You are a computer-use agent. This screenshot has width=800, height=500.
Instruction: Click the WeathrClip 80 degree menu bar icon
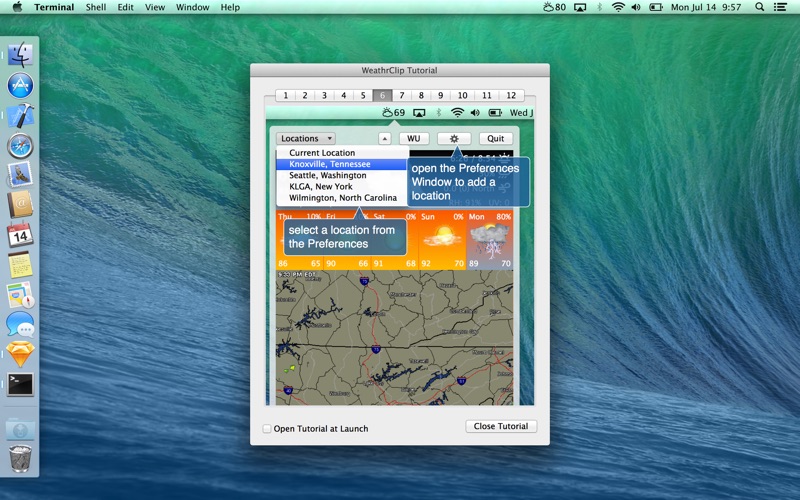point(554,7)
